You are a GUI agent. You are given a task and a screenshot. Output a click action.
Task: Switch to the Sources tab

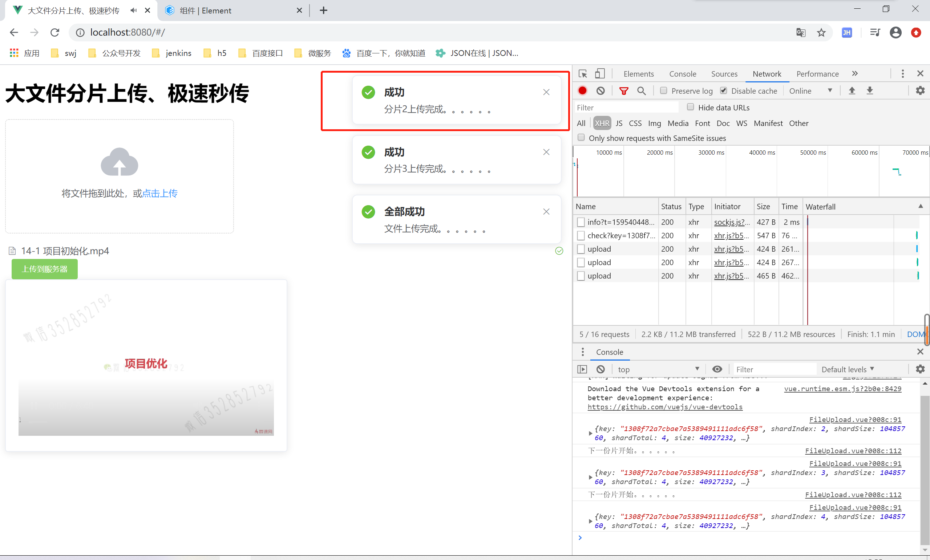point(724,74)
